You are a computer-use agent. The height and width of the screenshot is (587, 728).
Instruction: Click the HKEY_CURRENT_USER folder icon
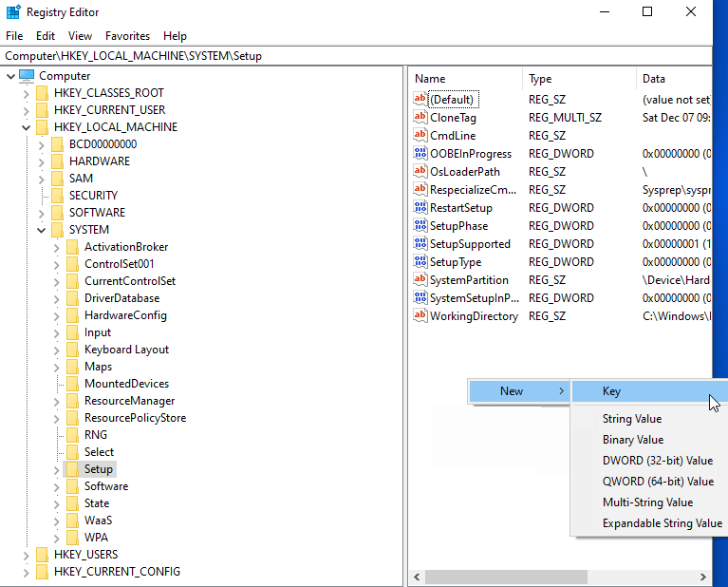point(43,110)
